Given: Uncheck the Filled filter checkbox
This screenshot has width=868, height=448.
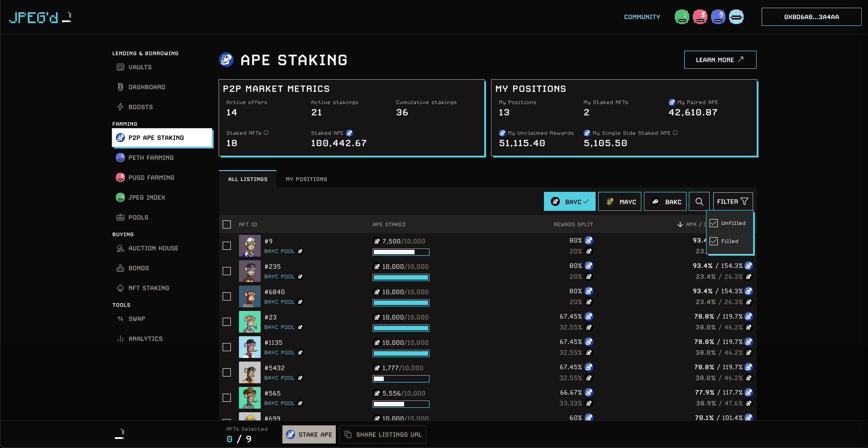Looking at the screenshot, I should [714, 241].
